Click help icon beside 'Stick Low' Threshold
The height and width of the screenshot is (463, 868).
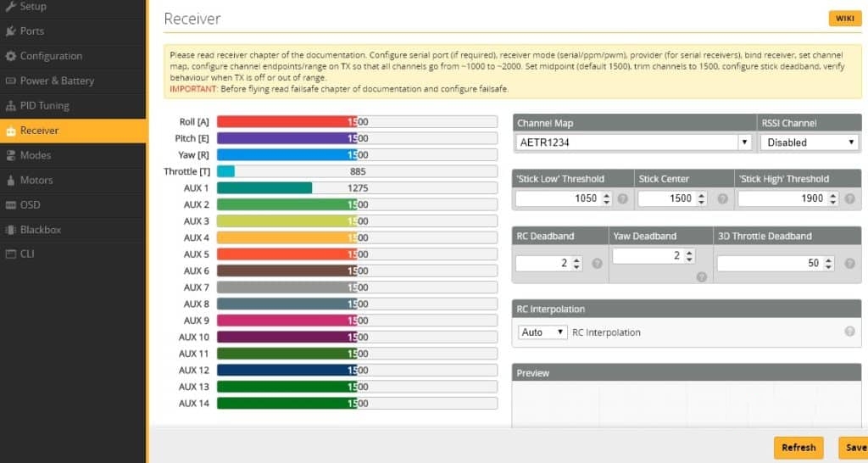(623, 198)
